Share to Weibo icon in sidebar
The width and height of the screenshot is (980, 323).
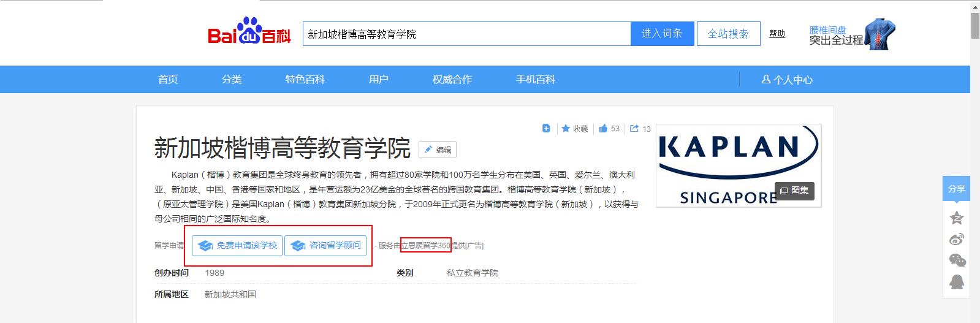click(956, 239)
